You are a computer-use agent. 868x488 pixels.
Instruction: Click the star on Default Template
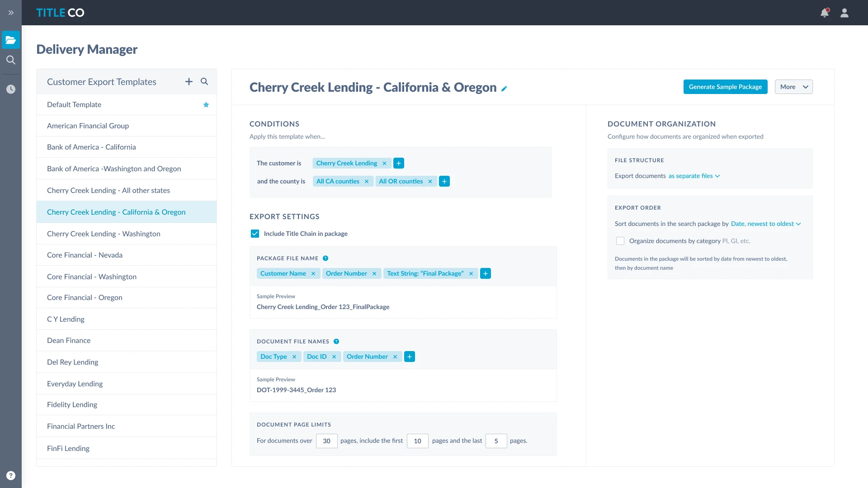coord(206,104)
